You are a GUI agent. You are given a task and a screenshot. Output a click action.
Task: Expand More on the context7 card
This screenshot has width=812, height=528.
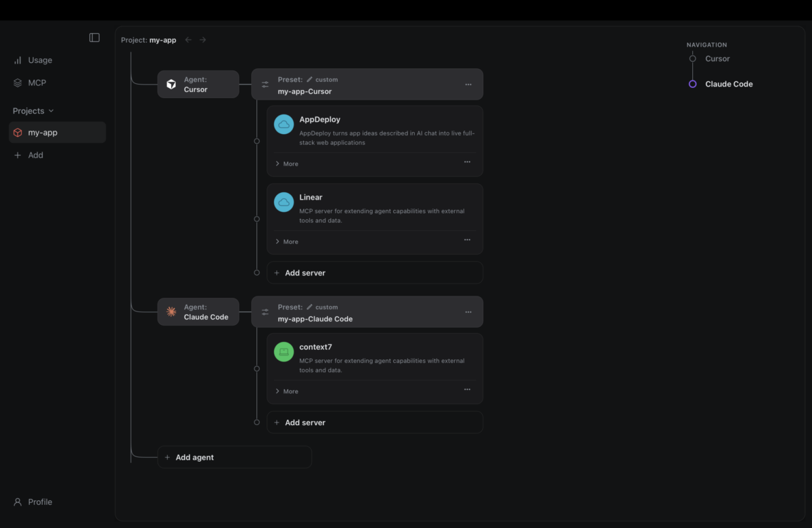tap(287, 391)
